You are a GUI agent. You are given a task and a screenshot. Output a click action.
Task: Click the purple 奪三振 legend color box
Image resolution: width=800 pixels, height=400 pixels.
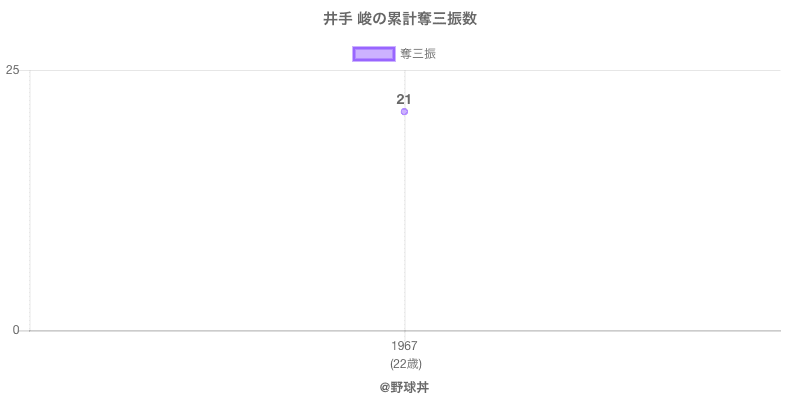pyautogui.click(x=374, y=54)
